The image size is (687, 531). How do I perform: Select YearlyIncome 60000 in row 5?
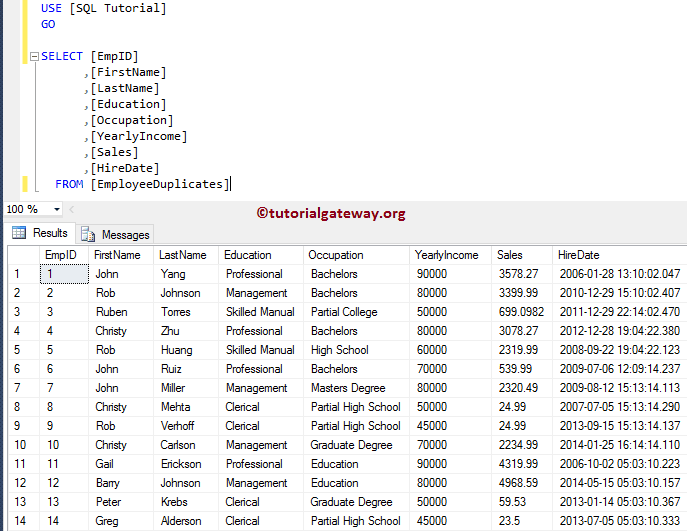(x=450, y=350)
